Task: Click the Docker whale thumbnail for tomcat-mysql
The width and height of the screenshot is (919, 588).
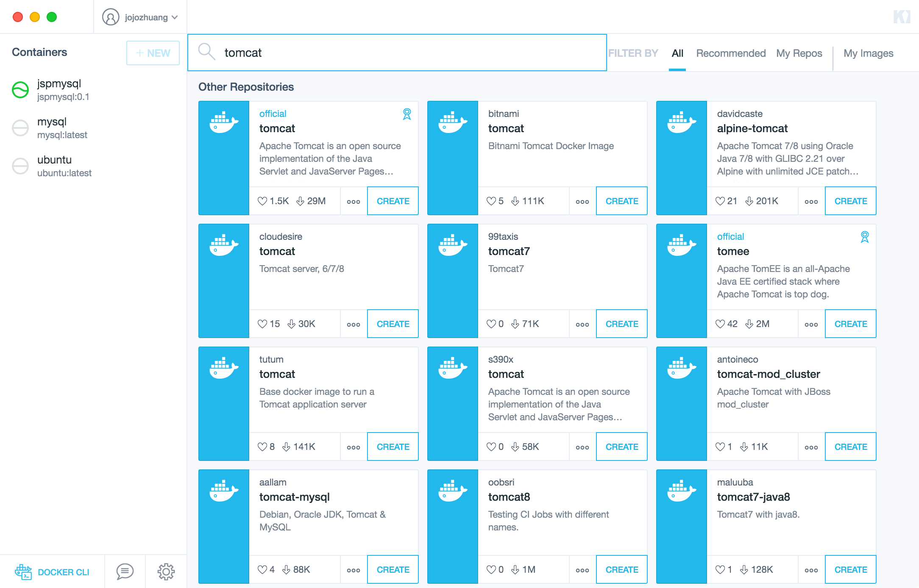Action: [x=224, y=526]
